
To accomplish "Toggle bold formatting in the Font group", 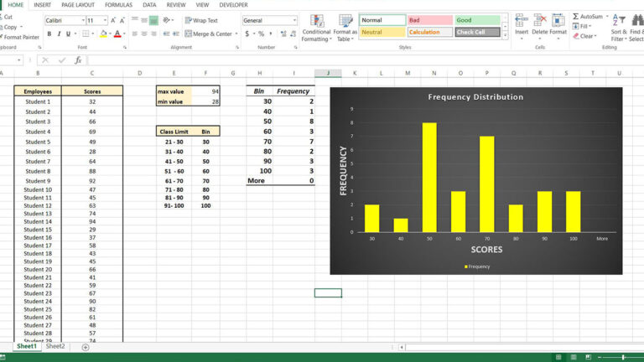I will pos(49,34).
